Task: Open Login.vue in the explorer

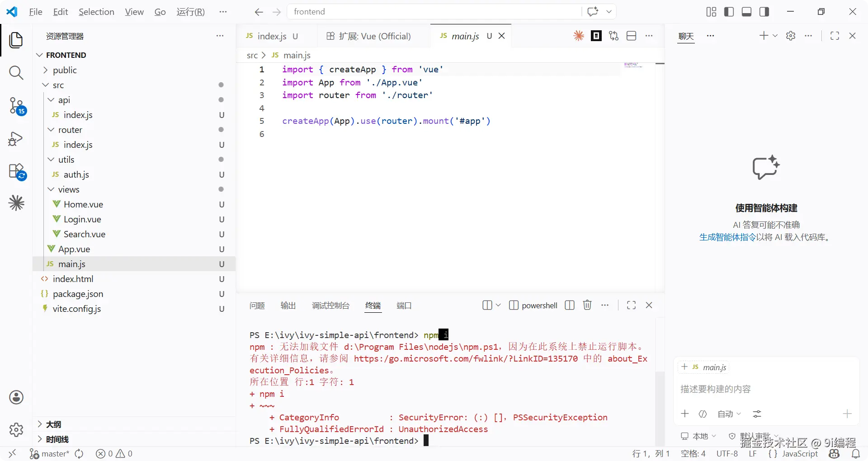Action: point(134,219)
